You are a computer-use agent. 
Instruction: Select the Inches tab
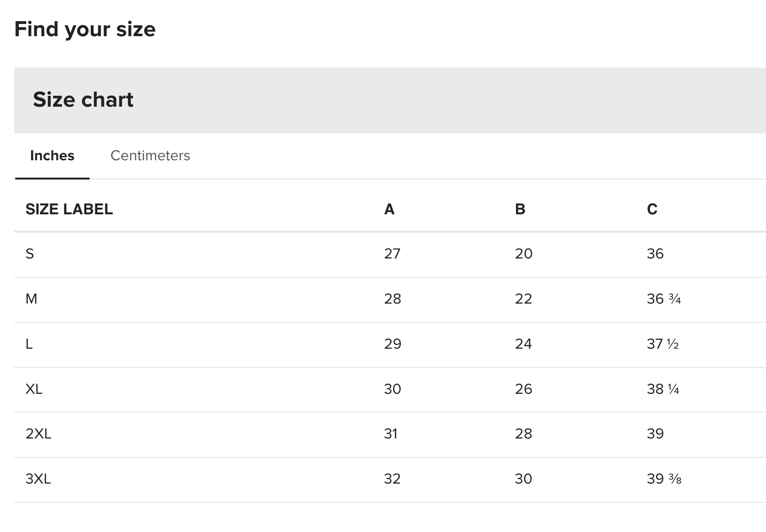click(x=52, y=156)
